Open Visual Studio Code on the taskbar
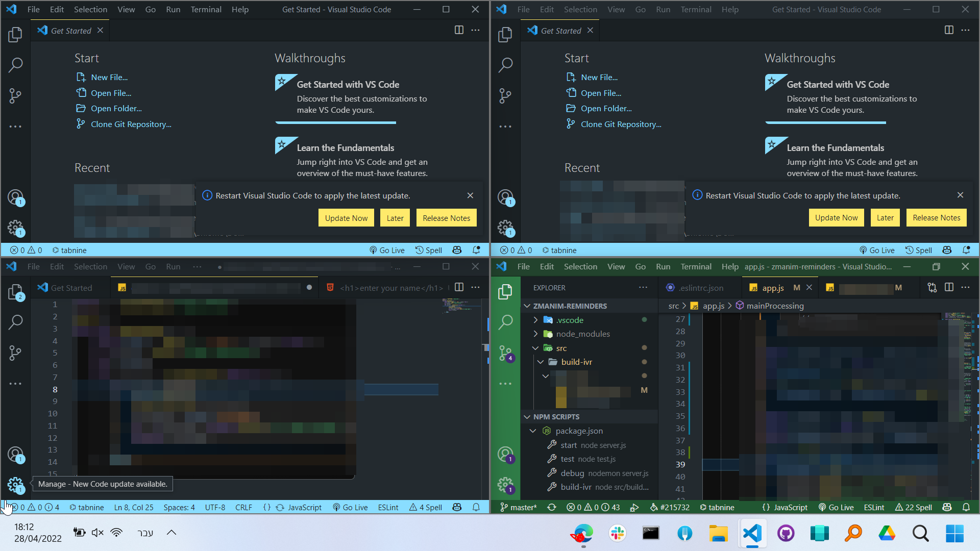Screen dimensions: 980x551 752,534
